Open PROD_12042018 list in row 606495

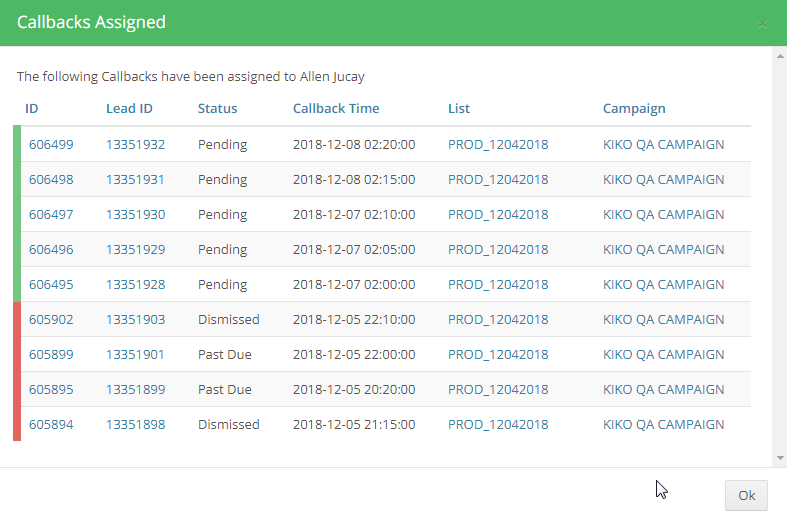click(498, 285)
